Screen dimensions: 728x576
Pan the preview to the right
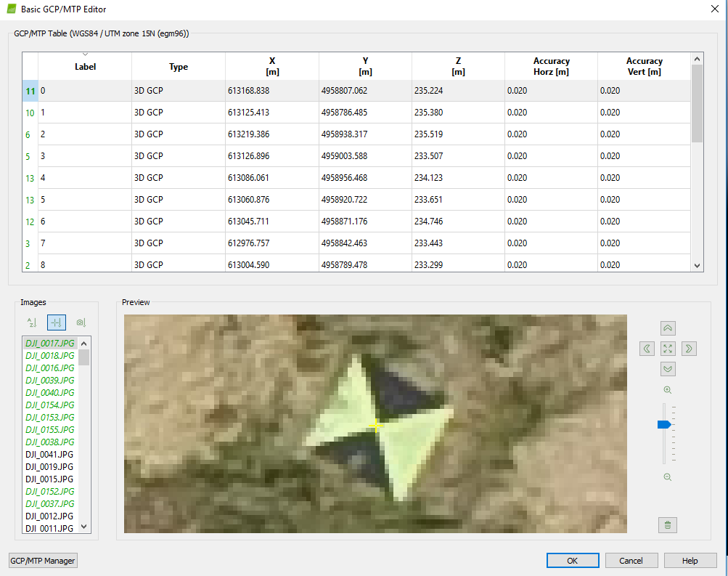[688, 349]
